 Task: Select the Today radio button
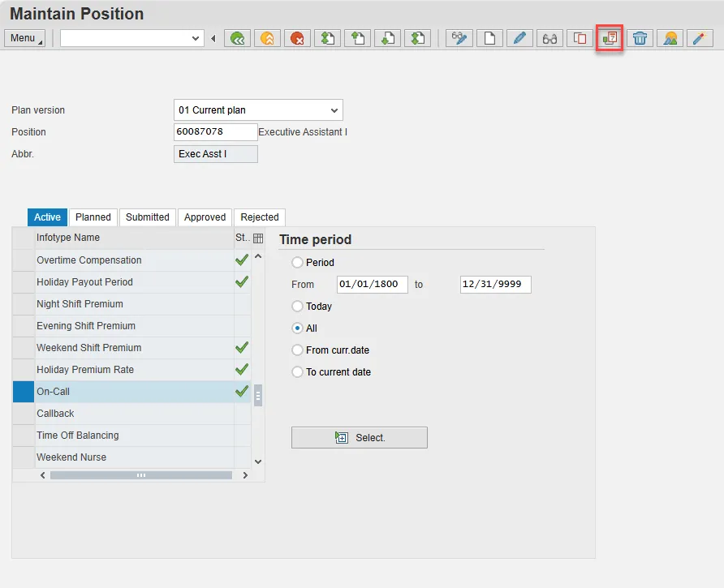tap(297, 307)
